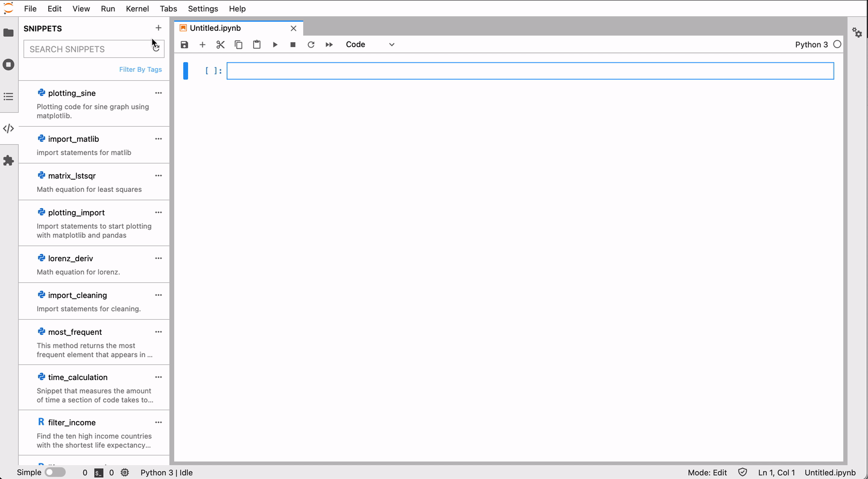Viewport: 868px width, 479px height.
Task: Toggle Simple interface mode switch
Action: [x=55, y=472]
